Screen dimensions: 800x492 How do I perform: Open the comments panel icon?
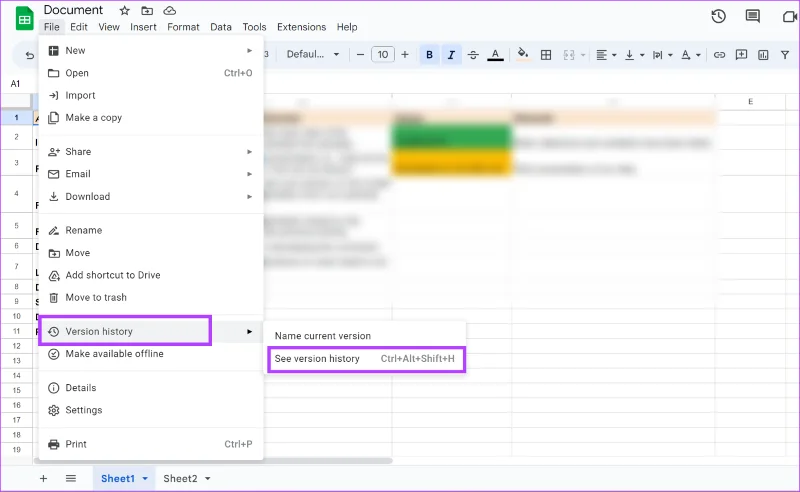[x=753, y=16]
